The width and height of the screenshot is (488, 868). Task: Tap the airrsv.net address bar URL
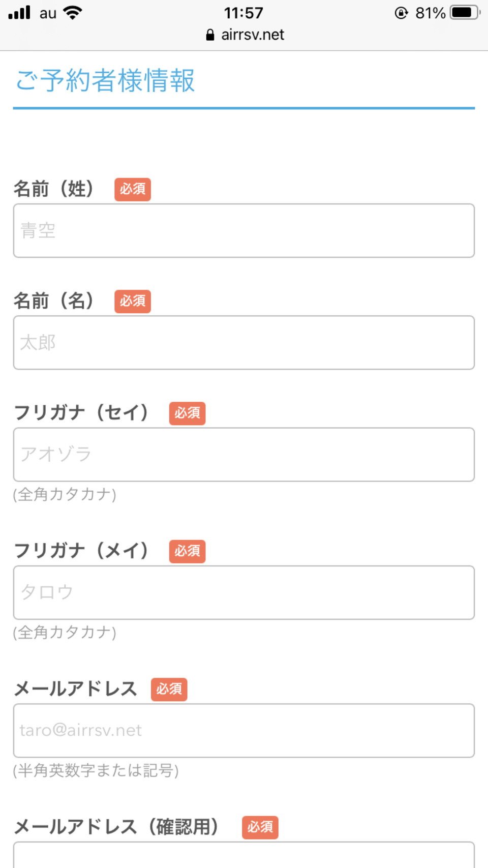coord(253,35)
